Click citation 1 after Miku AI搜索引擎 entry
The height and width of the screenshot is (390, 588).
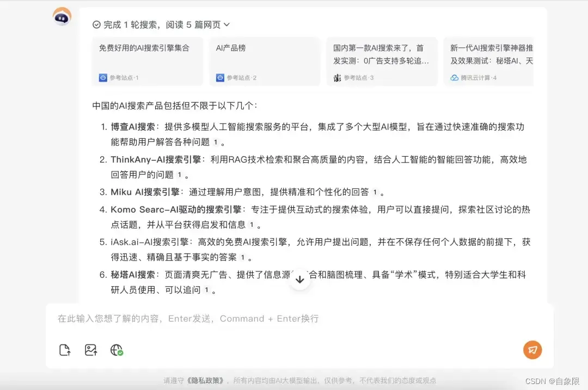375,192
